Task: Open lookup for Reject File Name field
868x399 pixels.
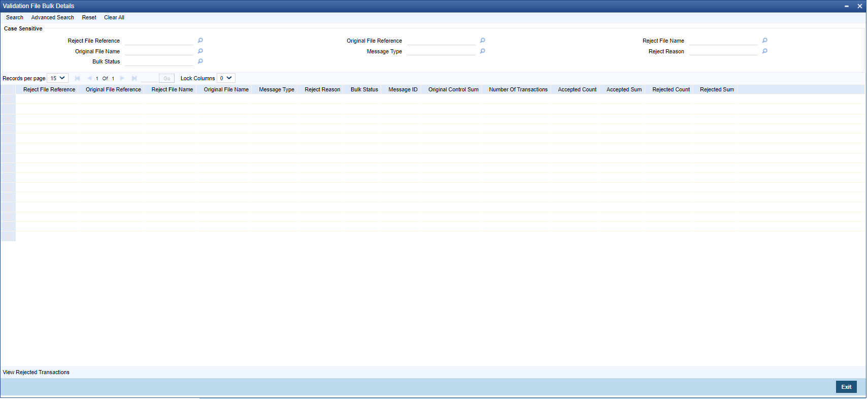Action: tap(765, 41)
